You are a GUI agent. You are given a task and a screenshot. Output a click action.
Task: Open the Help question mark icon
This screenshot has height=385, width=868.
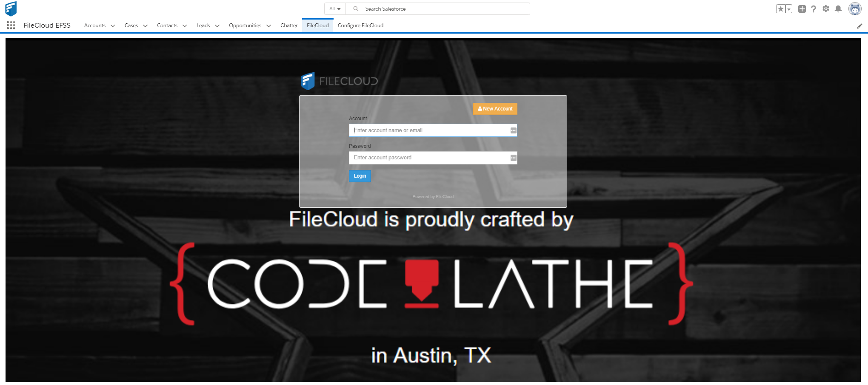point(814,9)
